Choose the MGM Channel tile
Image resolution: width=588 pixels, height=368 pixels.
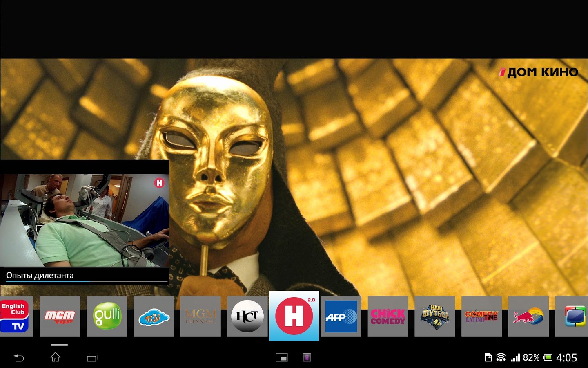pyautogui.click(x=200, y=316)
